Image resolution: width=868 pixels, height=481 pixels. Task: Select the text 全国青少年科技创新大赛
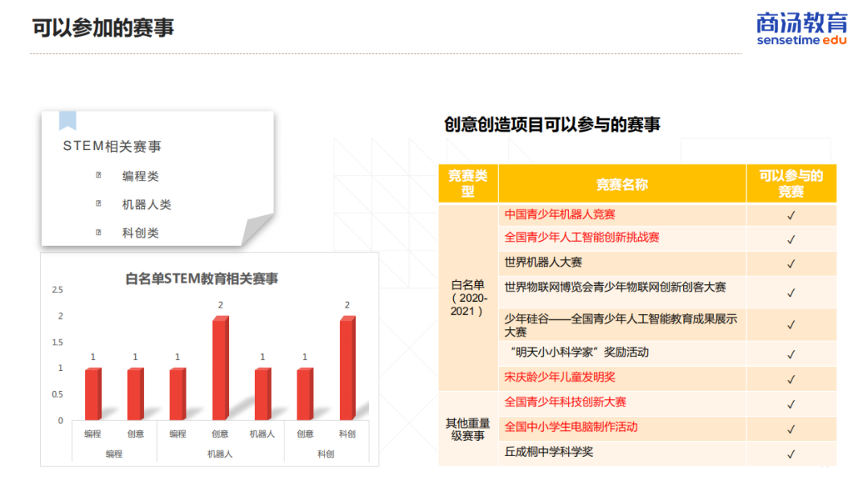(x=565, y=402)
